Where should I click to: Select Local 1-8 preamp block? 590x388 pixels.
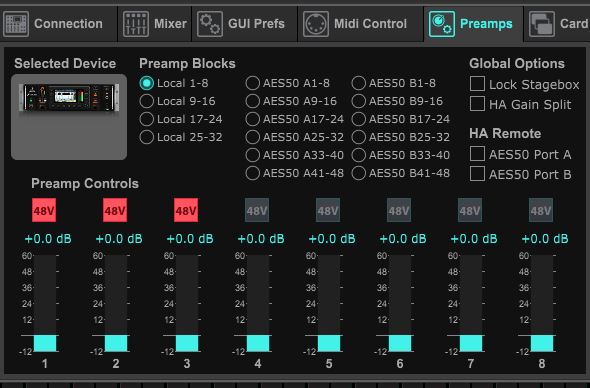pyautogui.click(x=146, y=83)
